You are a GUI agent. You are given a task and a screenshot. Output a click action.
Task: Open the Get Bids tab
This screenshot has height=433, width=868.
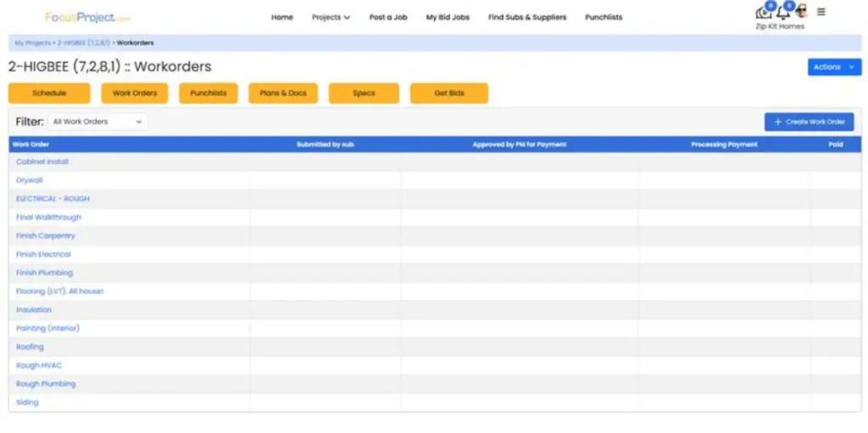(448, 93)
